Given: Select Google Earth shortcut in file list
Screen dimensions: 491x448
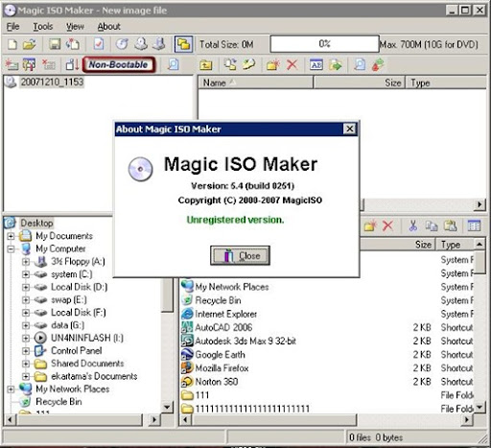Looking at the screenshot, I should click(220, 355).
